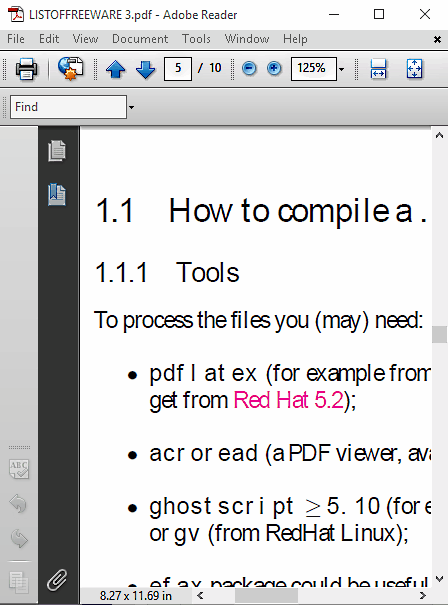
Task: Click the horizontal scrollbar right arrow
Action: [423, 595]
